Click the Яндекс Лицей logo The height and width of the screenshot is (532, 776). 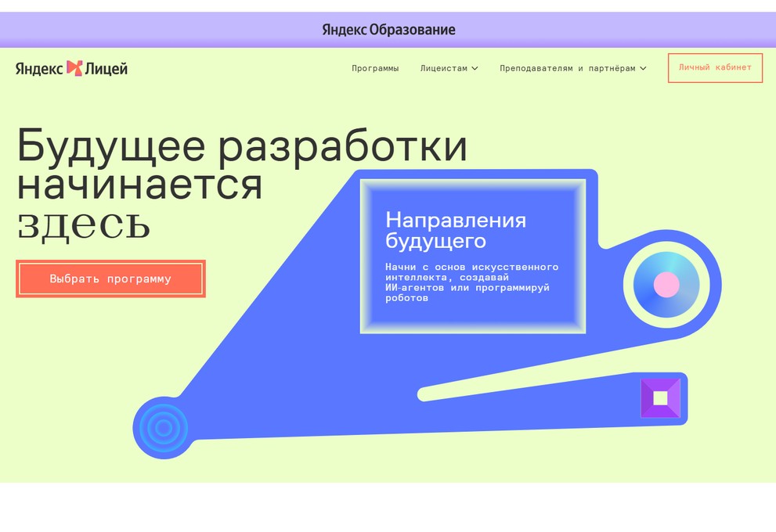tap(71, 68)
